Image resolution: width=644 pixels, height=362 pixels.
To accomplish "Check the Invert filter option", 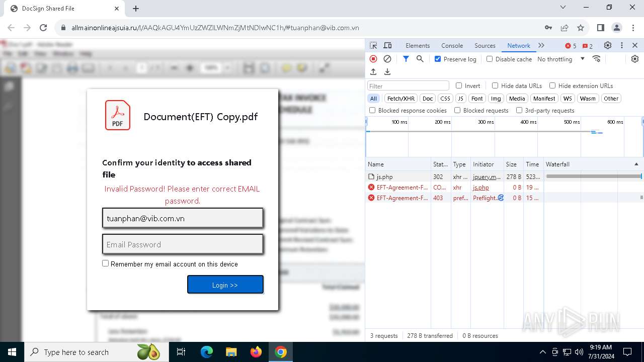I will tap(459, 85).
